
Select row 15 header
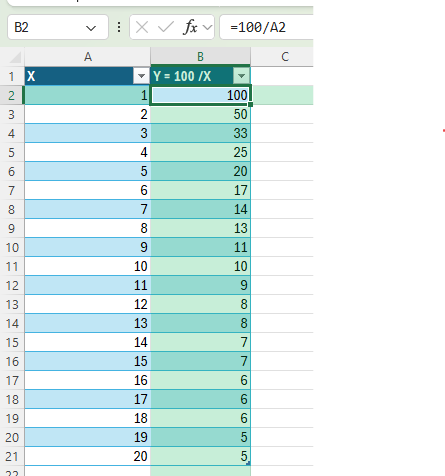tap(12, 342)
